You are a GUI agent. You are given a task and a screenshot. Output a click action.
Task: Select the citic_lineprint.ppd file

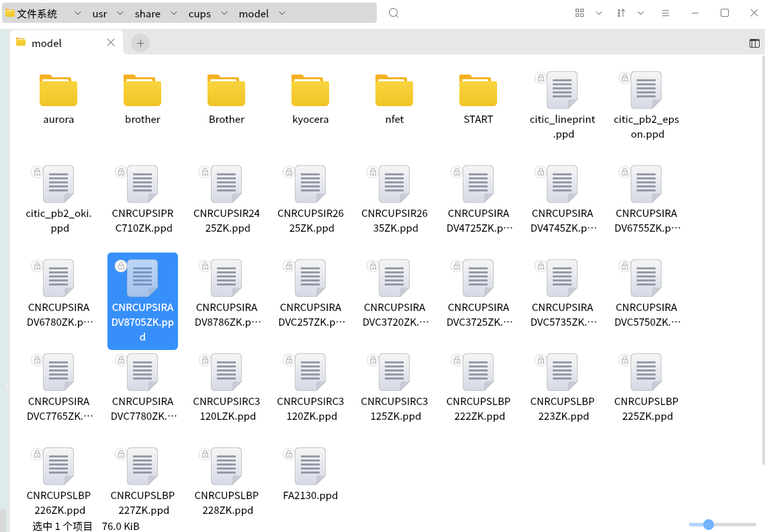pyautogui.click(x=562, y=91)
